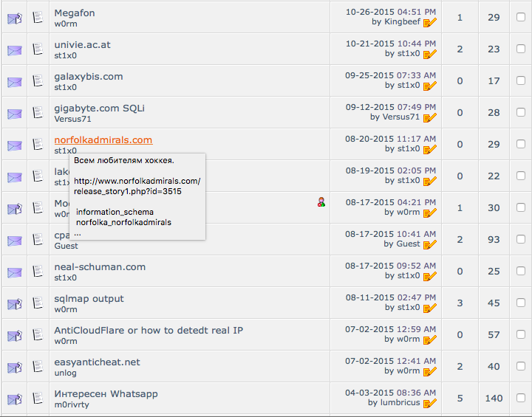Click reply count 5 for Whatsapp thread
This screenshot has width=532, height=417.
(460, 398)
